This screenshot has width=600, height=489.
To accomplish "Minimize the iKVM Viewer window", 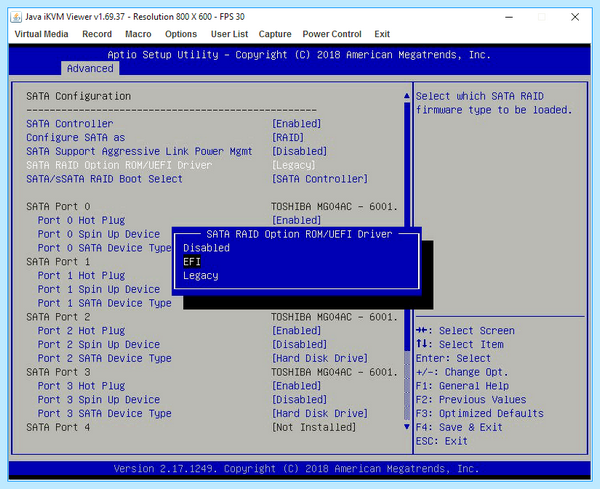I will (x=509, y=17).
